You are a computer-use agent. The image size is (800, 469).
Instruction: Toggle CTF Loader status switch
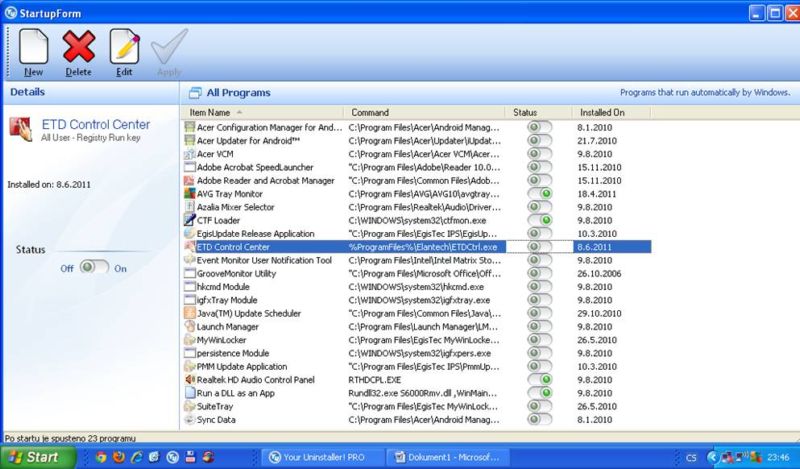[x=540, y=220]
